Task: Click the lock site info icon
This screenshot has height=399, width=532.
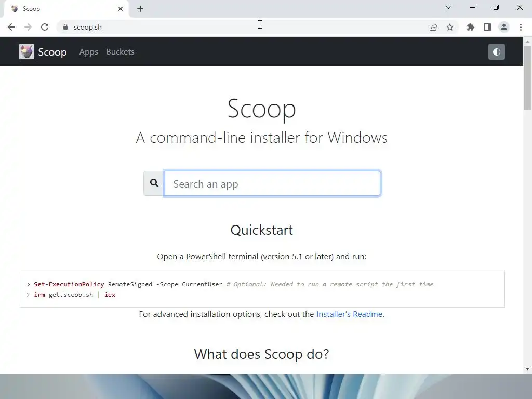Action: pos(65,27)
